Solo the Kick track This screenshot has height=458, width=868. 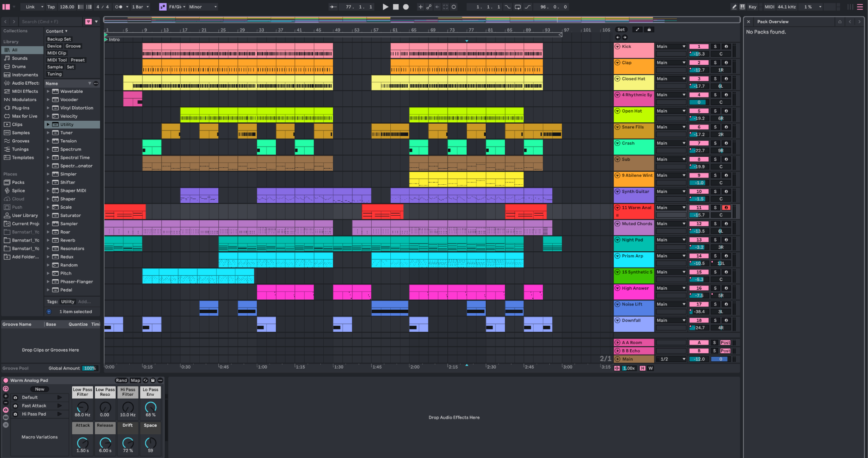coord(715,47)
